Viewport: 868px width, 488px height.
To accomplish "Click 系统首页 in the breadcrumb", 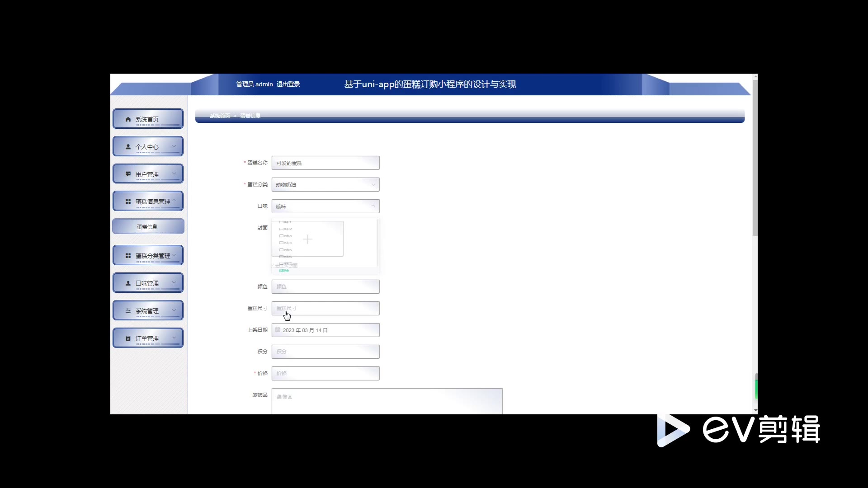I will click(x=220, y=116).
